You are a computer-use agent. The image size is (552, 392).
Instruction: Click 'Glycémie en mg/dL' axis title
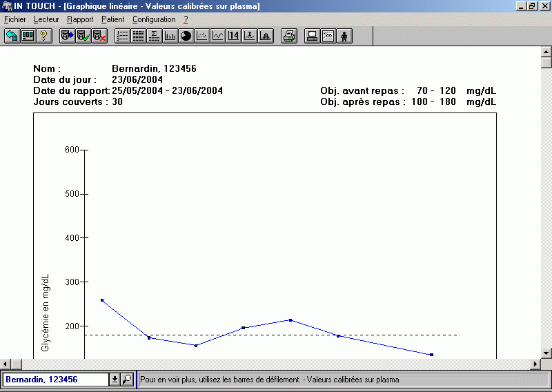click(45, 313)
